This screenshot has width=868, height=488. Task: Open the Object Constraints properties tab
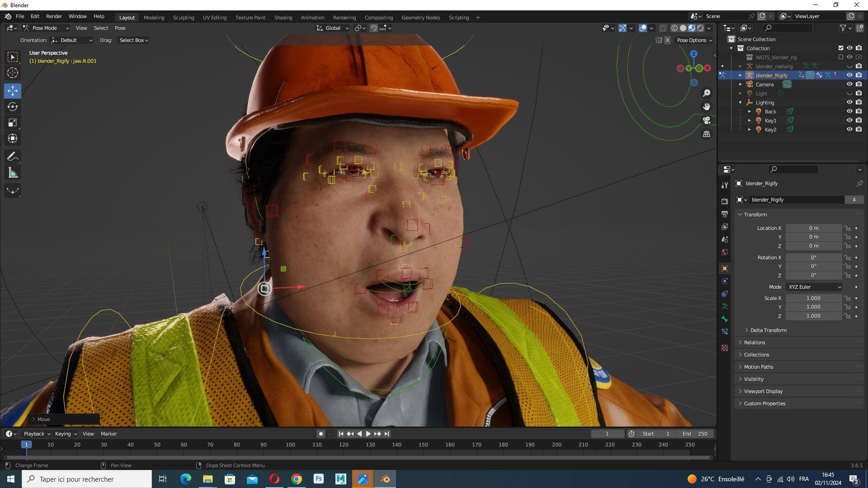725,294
